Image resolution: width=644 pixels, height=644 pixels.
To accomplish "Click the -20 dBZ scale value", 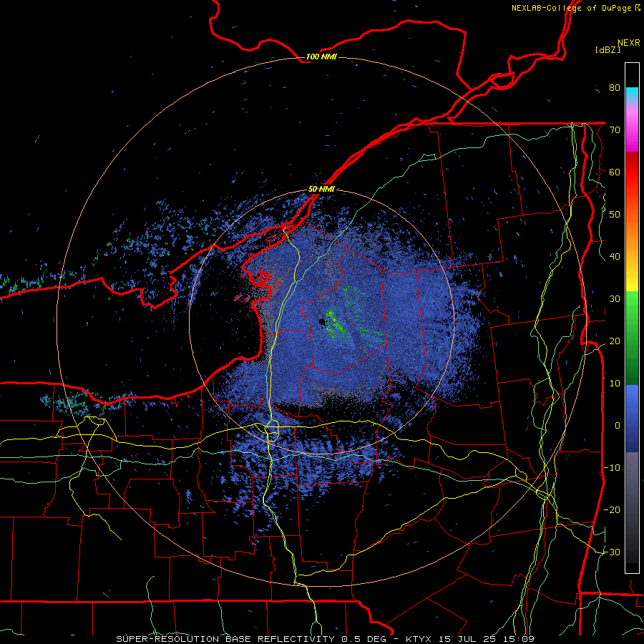I will pyautogui.click(x=612, y=510).
